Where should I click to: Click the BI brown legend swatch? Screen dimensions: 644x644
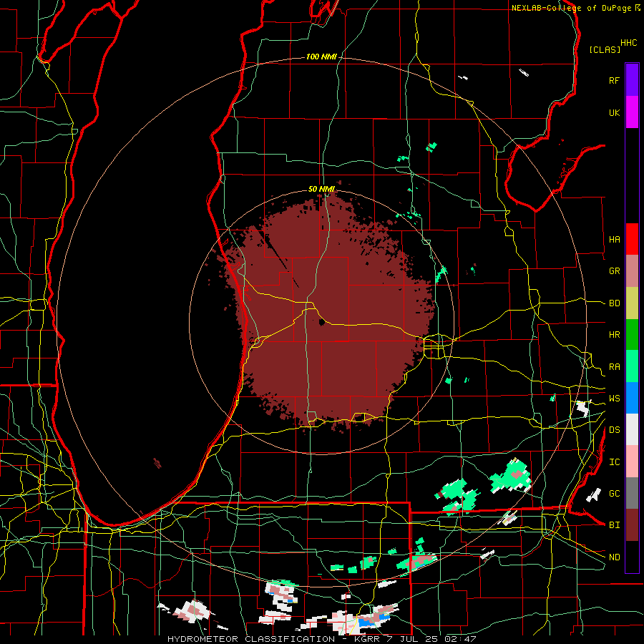point(632,525)
